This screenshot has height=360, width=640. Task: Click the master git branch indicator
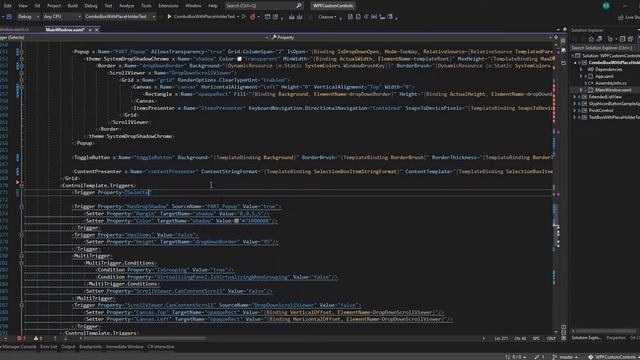(x=565, y=357)
